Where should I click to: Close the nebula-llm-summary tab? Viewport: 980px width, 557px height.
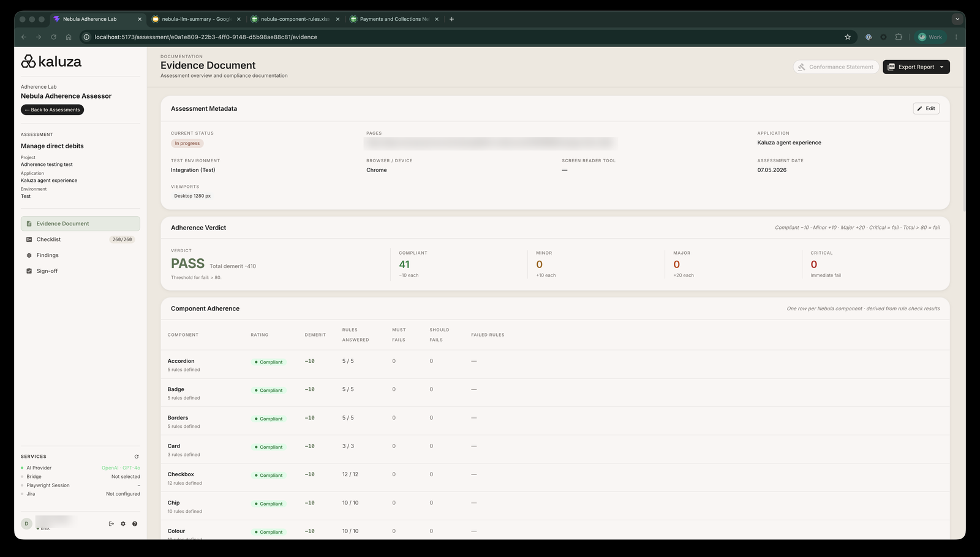pos(239,19)
